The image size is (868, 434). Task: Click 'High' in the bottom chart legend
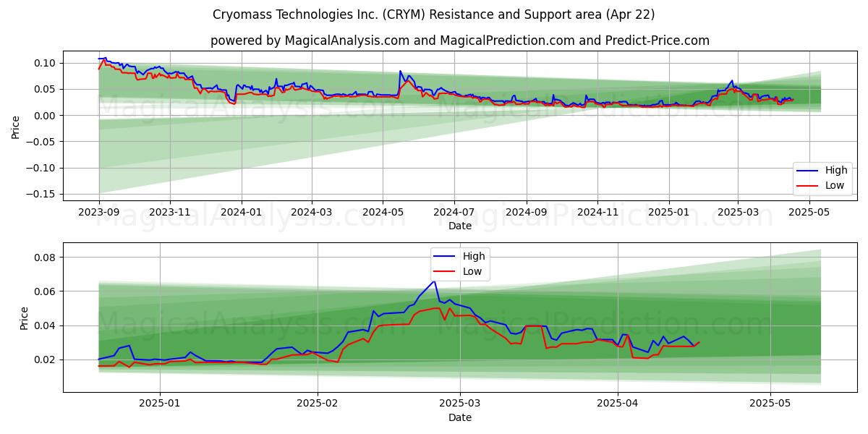pyautogui.click(x=475, y=256)
